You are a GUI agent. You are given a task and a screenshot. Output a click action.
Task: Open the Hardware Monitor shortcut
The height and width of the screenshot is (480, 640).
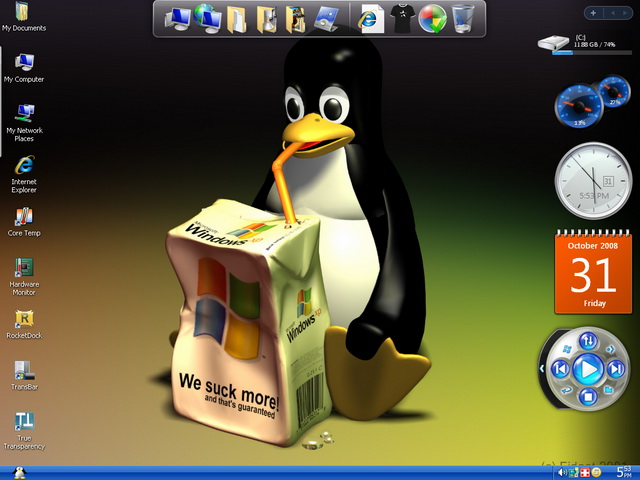tap(24, 276)
